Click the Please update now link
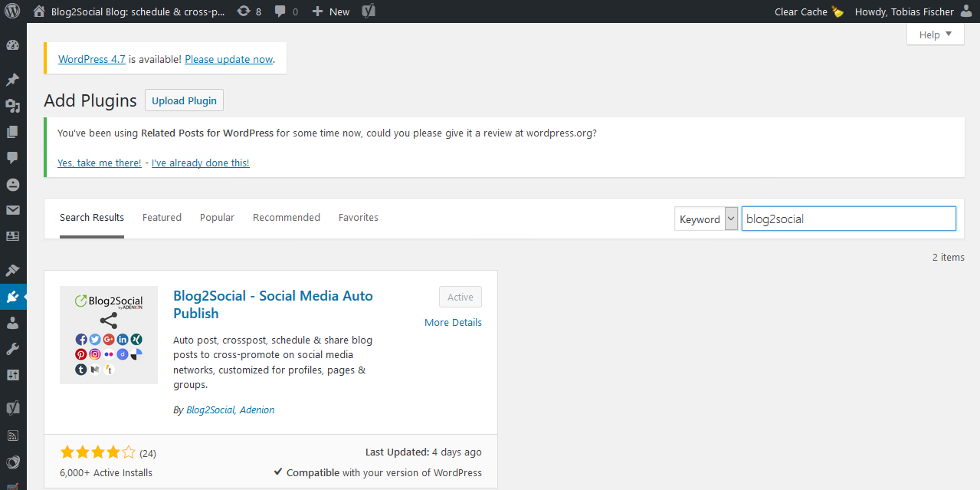Image resolution: width=980 pixels, height=490 pixels. click(229, 59)
